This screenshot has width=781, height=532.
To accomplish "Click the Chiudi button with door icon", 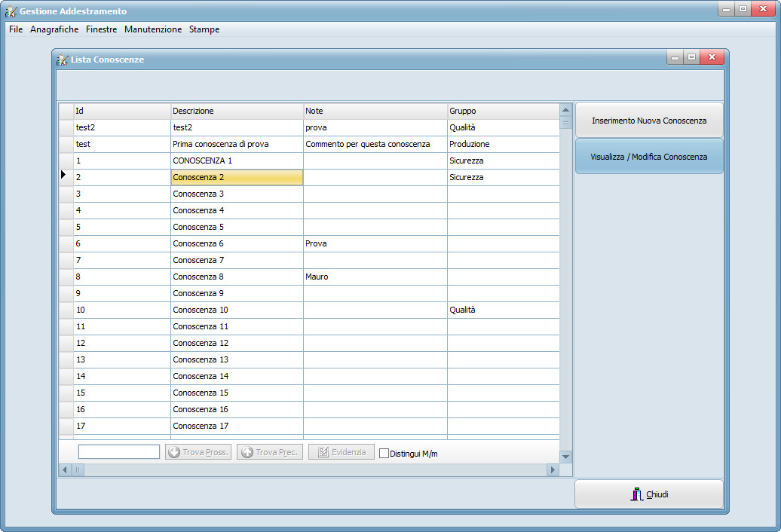I will click(649, 494).
